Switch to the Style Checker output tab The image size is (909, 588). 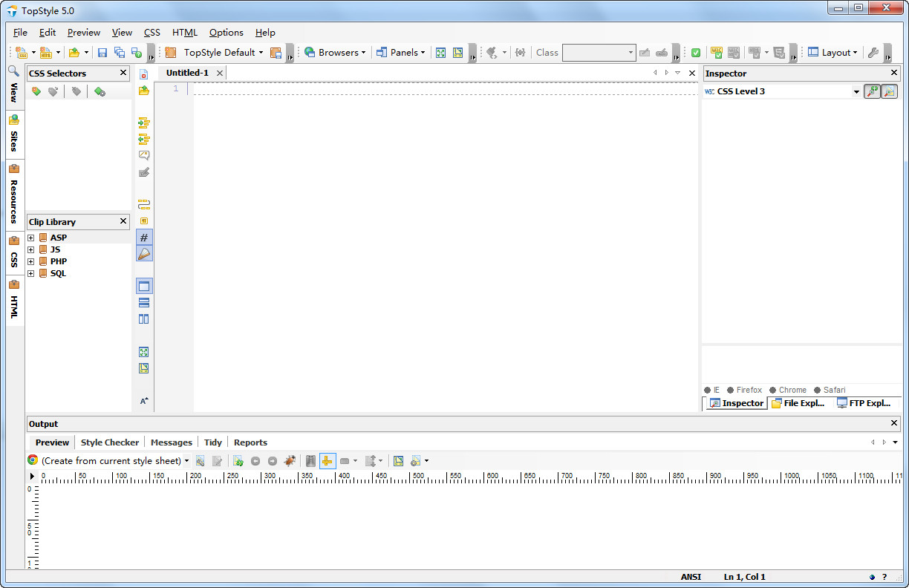(110, 442)
